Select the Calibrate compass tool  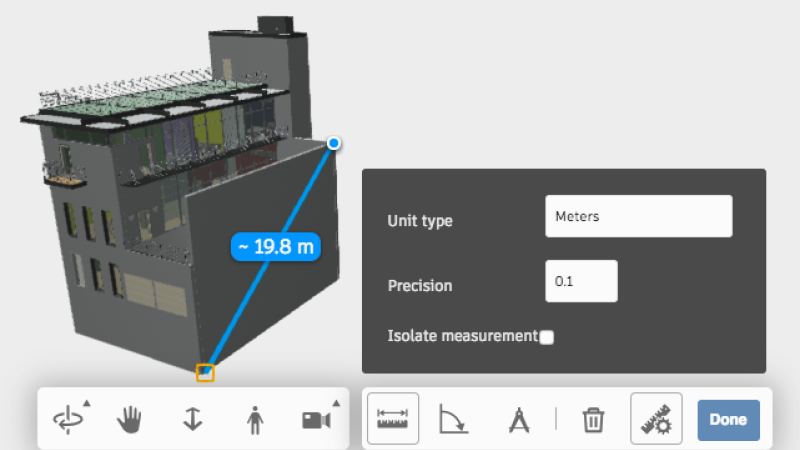pos(519,420)
